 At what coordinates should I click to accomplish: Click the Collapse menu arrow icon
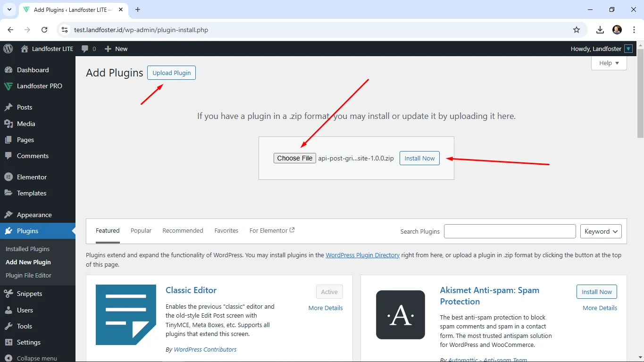click(x=8, y=358)
